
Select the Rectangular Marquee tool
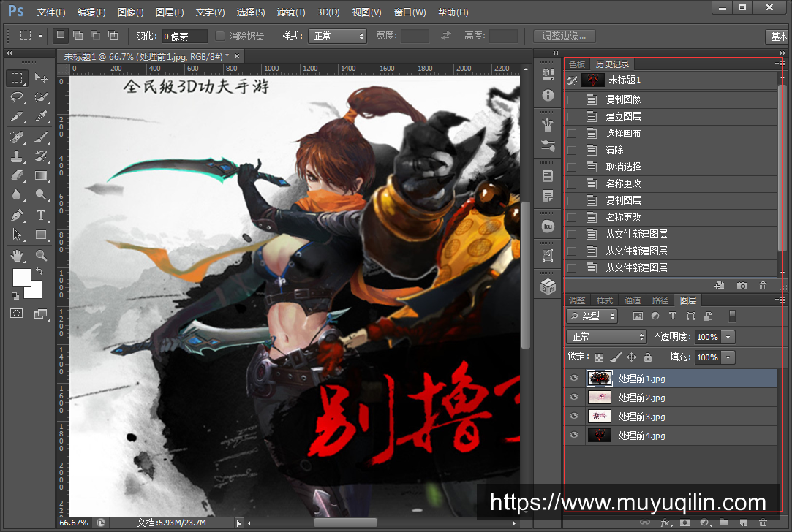tap(17, 77)
